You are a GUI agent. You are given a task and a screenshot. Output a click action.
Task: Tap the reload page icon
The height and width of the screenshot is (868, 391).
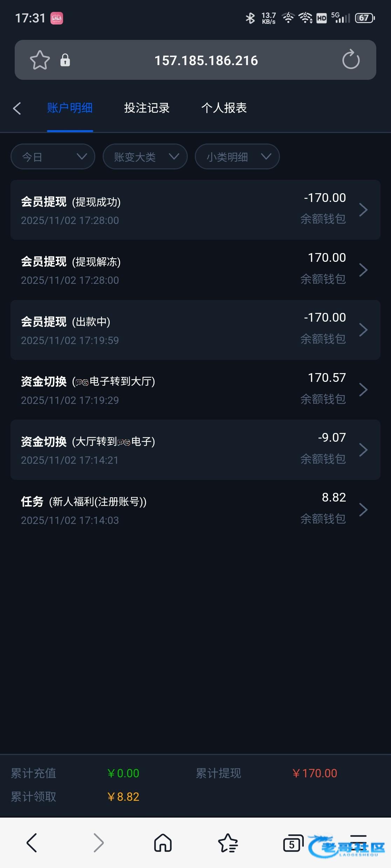[351, 60]
